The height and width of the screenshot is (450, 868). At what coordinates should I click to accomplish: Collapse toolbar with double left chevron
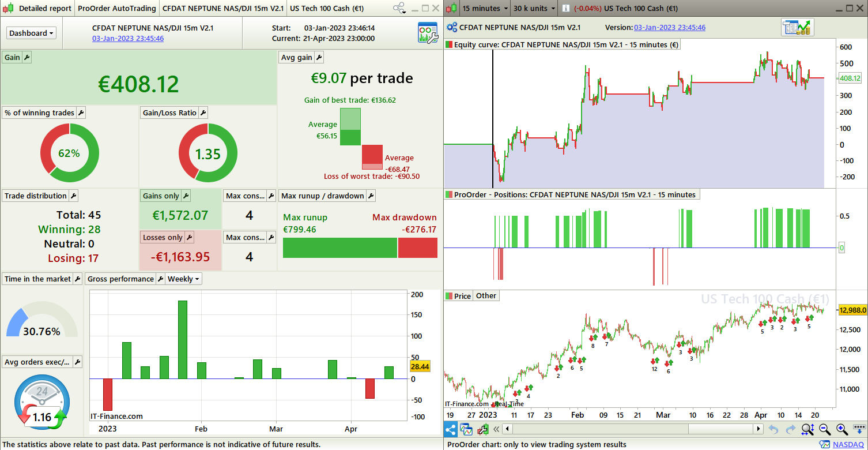pos(496,429)
